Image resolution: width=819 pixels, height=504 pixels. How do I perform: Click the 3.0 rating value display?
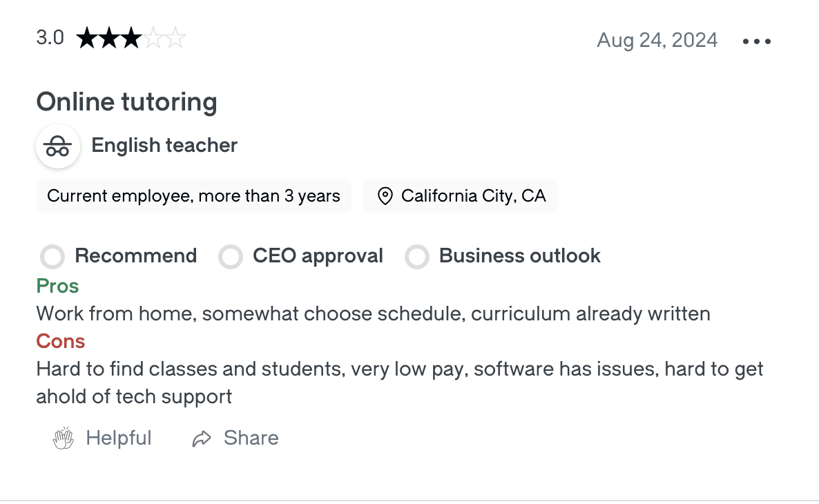pos(50,37)
